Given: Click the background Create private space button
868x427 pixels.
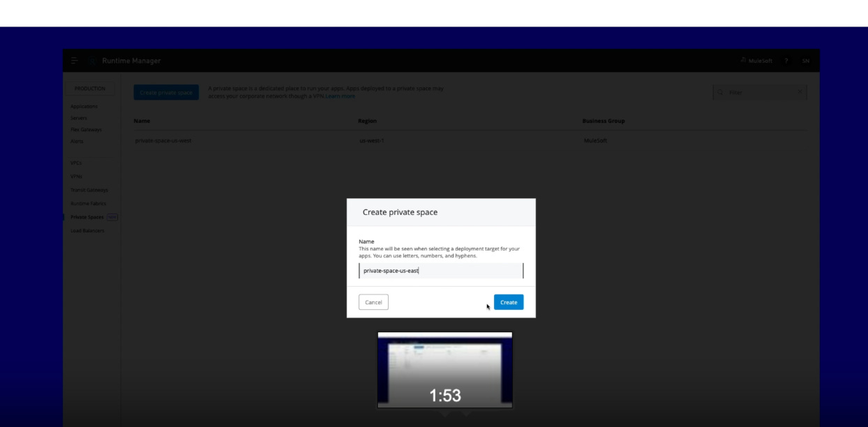Looking at the screenshot, I should (x=166, y=92).
